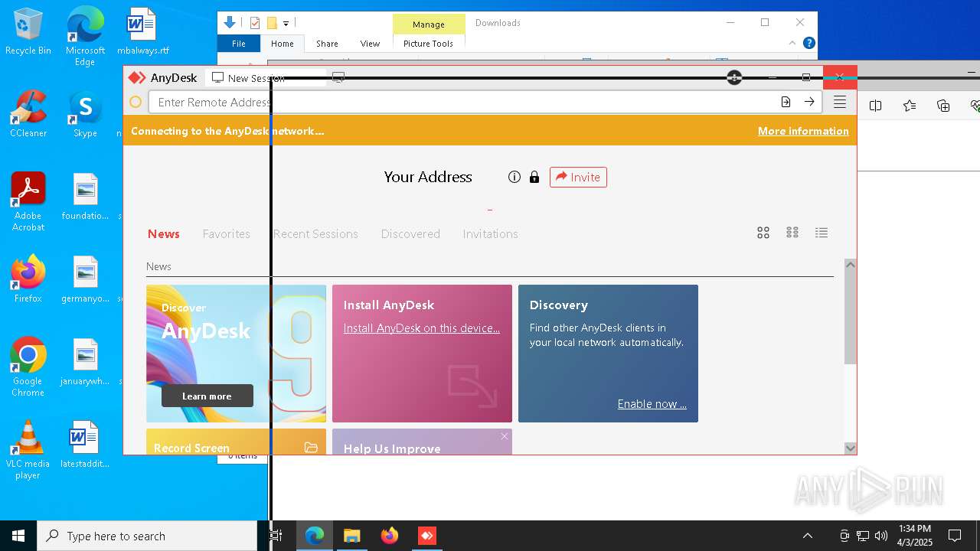The image size is (980, 551).
Task: Switch to large tile view
Action: [x=763, y=233]
